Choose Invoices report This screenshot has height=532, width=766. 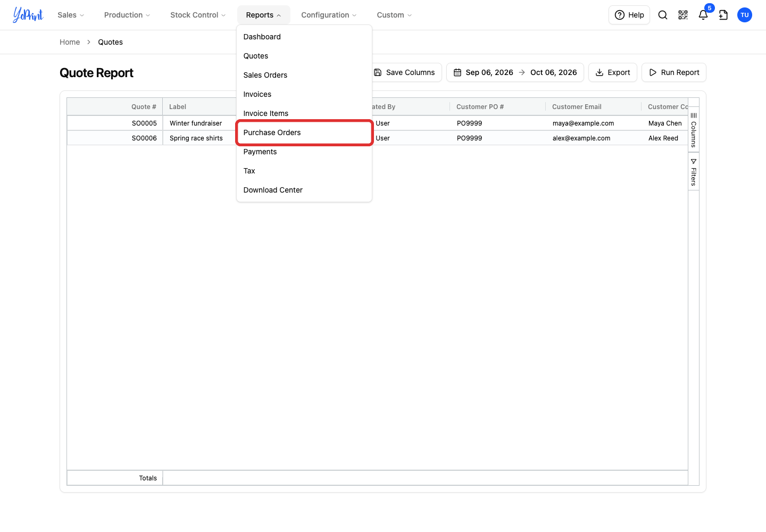tap(304, 94)
